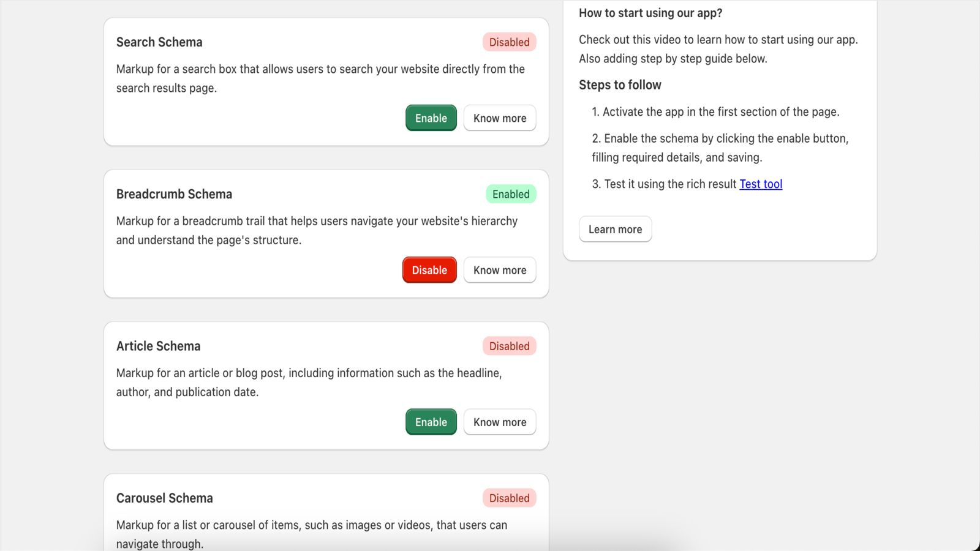
Task: Select the Article Schema heading
Action: (158, 346)
